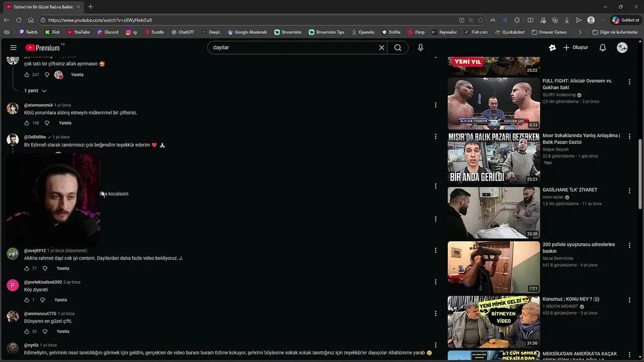The height and width of the screenshot is (362, 644).
Task: Dislike the 'çok tatlı bir çiftsiniz' comment
Action: (x=47, y=75)
